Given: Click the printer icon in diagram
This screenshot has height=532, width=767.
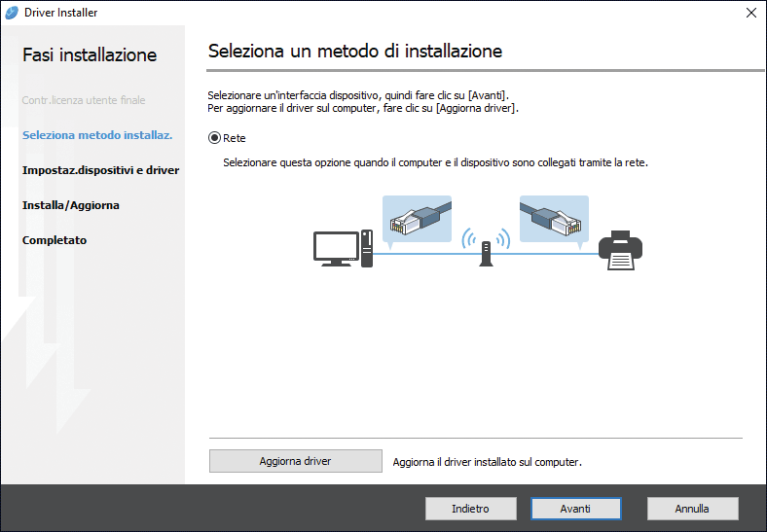Looking at the screenshot, I should tap(620, 250).
